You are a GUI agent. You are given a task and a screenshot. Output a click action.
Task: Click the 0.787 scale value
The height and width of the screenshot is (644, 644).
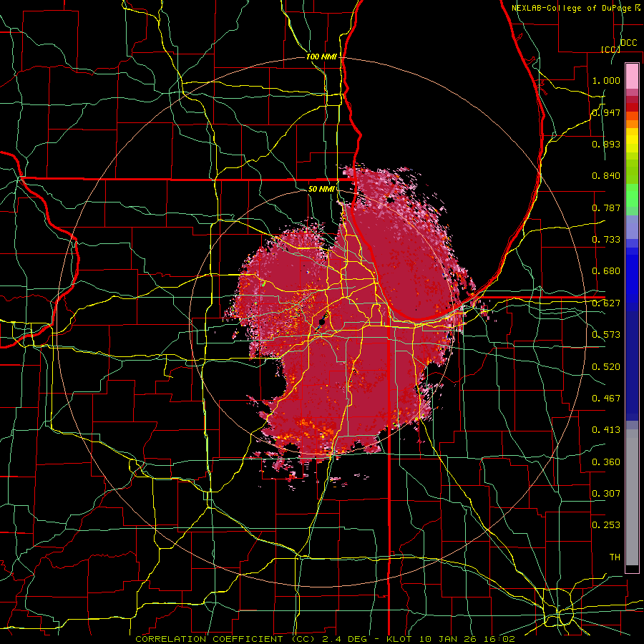click(x=606, y=208)
